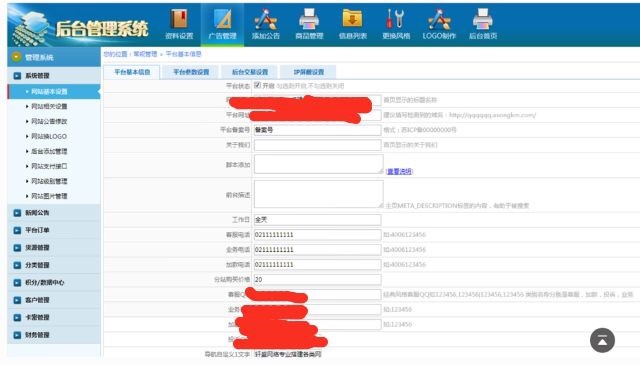Expand the 新闻公告 sidebar section
Screen dimensions: 640x365
(54, 213)
